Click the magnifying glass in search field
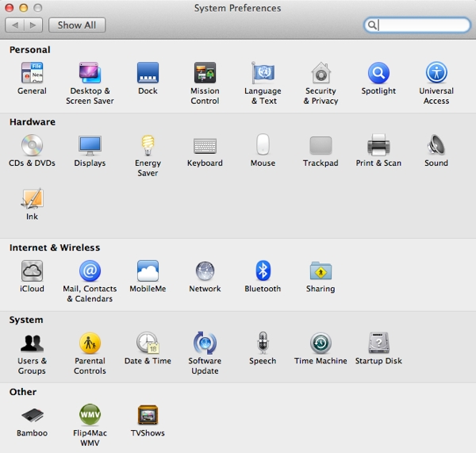The height and width of the screenshot is (453, 476). 372,25
